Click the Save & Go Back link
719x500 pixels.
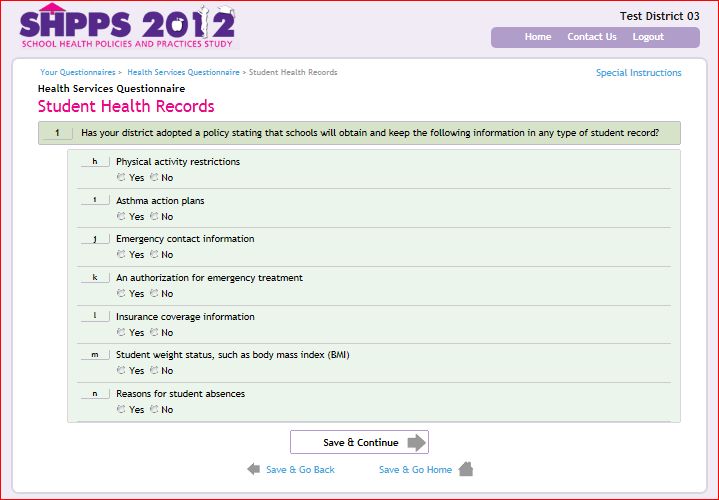click(300, 470)
